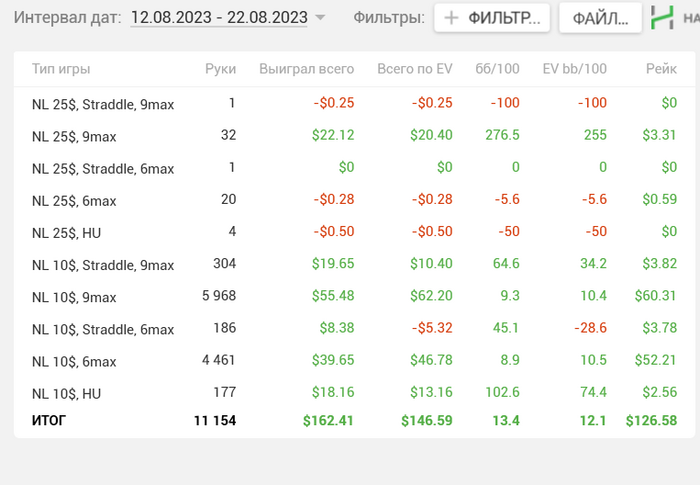Screen dimensions: 700x485
Task: Sort table by Руки column
Action: 220,69
